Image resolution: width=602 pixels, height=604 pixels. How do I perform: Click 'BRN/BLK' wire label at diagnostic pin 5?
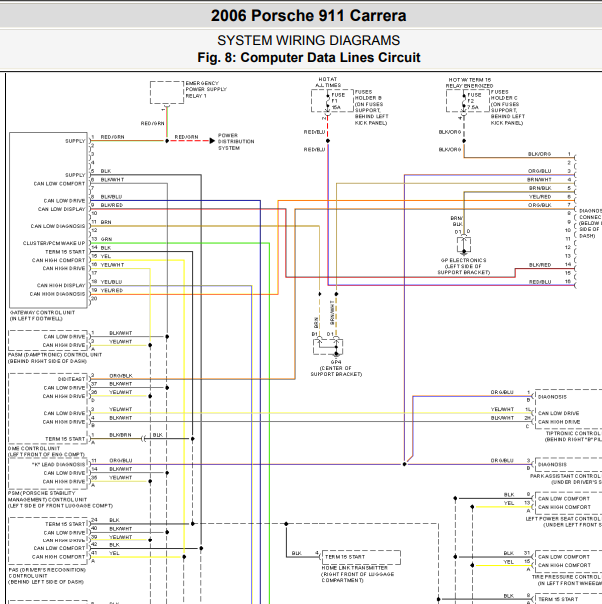(540, 188)
